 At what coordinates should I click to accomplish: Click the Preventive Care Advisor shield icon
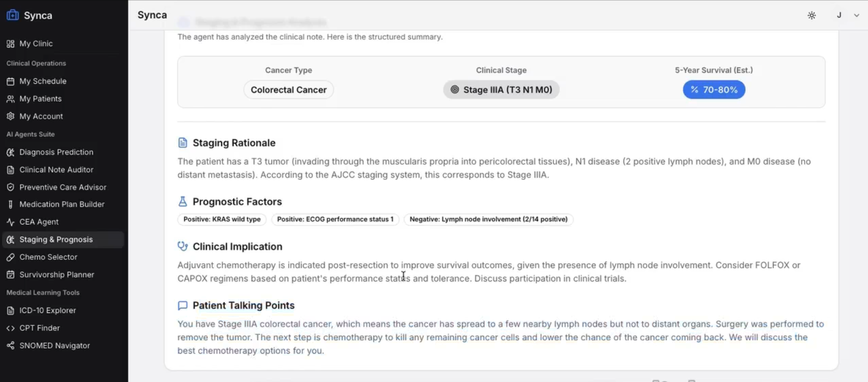tap(10, 187)
